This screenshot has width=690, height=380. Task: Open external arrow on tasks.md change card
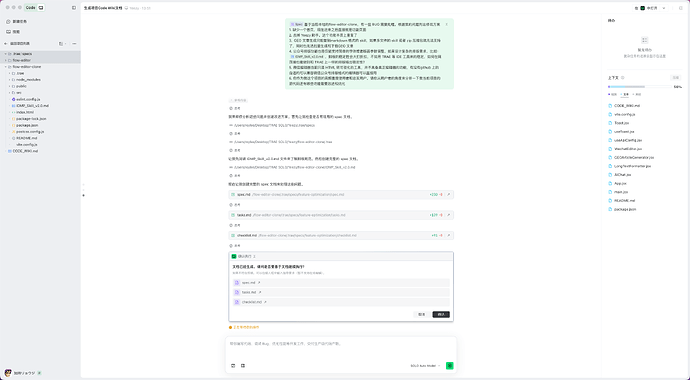pos(448,215)
